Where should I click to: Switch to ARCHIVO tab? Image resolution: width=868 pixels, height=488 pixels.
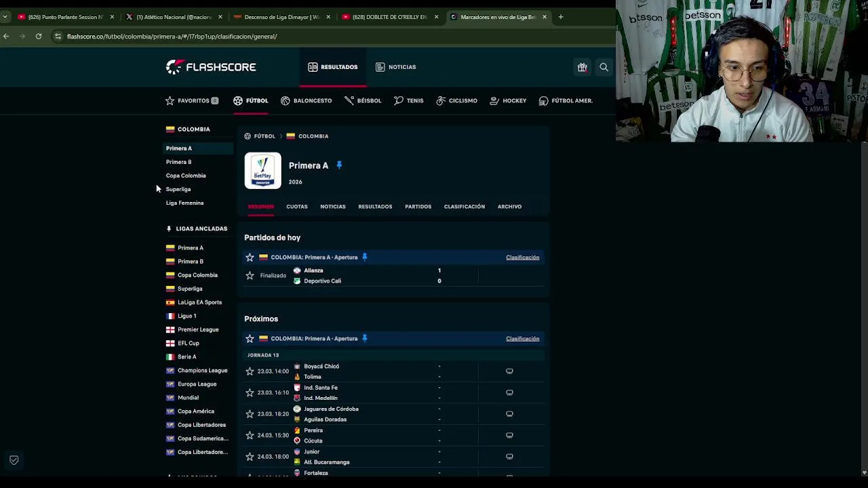click(509, 207)
